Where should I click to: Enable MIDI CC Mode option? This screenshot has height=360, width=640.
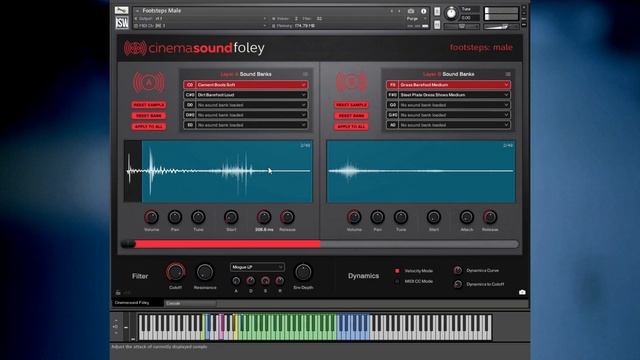point(397,281)
